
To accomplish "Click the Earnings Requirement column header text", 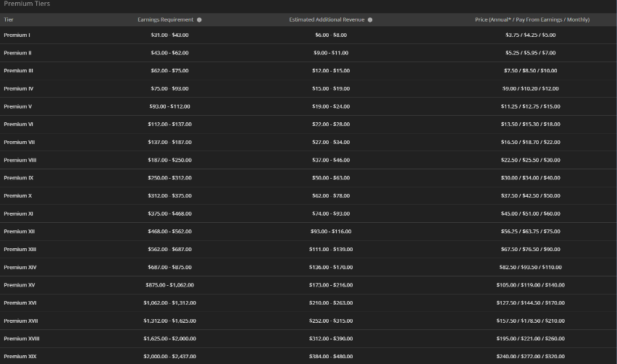I will coord(166,20).
